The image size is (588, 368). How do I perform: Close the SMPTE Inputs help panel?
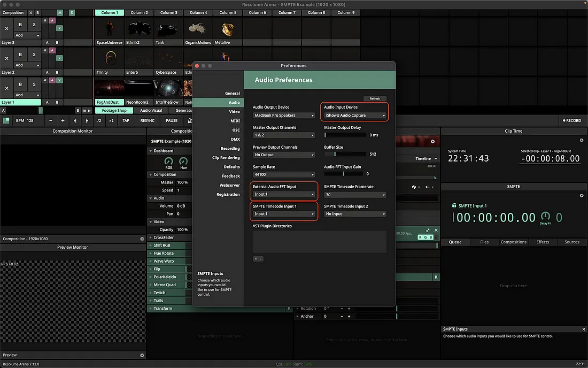[583, 329]
